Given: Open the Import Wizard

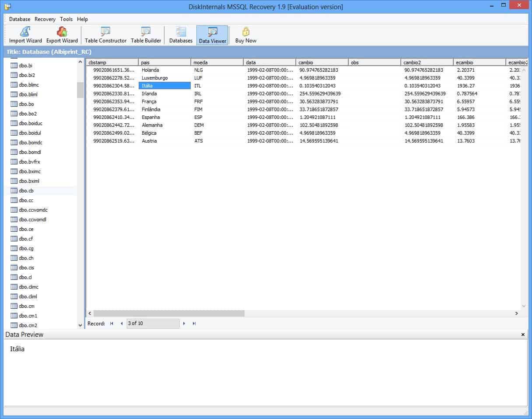Looking at the screenshot, I should [x=25, y=35].
